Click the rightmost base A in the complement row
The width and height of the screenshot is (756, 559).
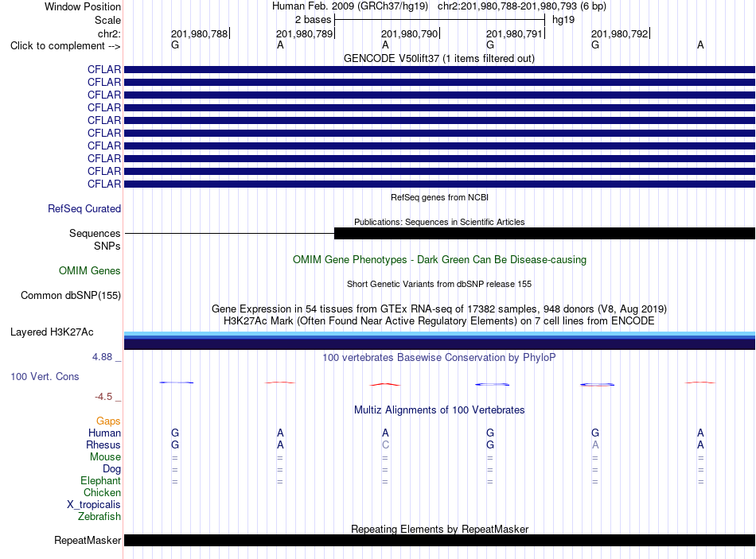pyautogui.click(x=700, y=45)
